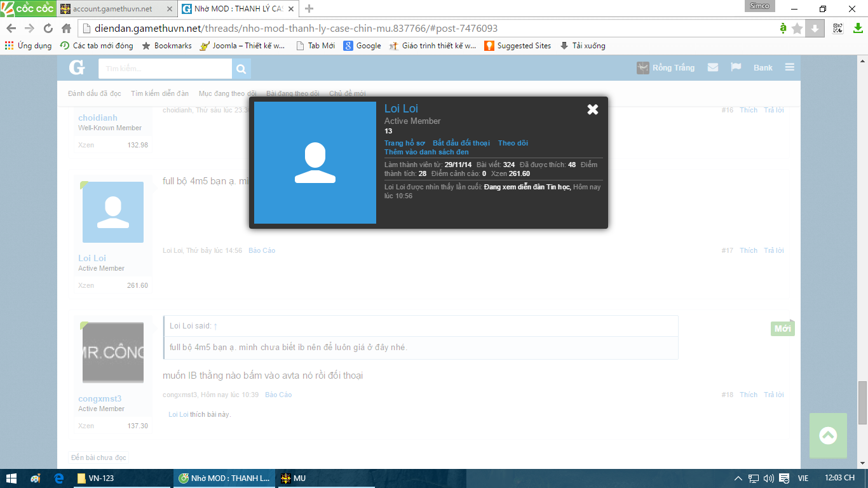
Task: Start conversation via Bắt đầu đối thoại
Action: [461, 143]
